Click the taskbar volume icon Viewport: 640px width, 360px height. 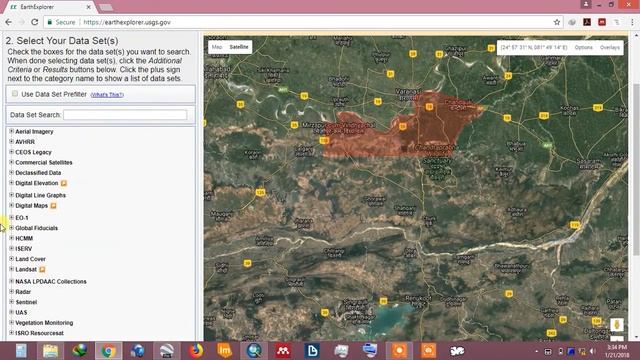[x=593, y=351]
